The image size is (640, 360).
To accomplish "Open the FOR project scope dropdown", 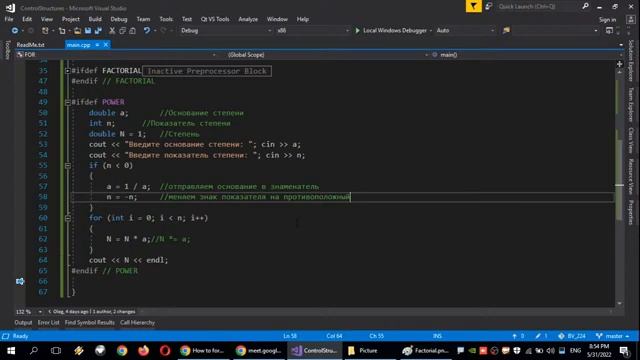I will pyautogui.click(x=116, y=55).
